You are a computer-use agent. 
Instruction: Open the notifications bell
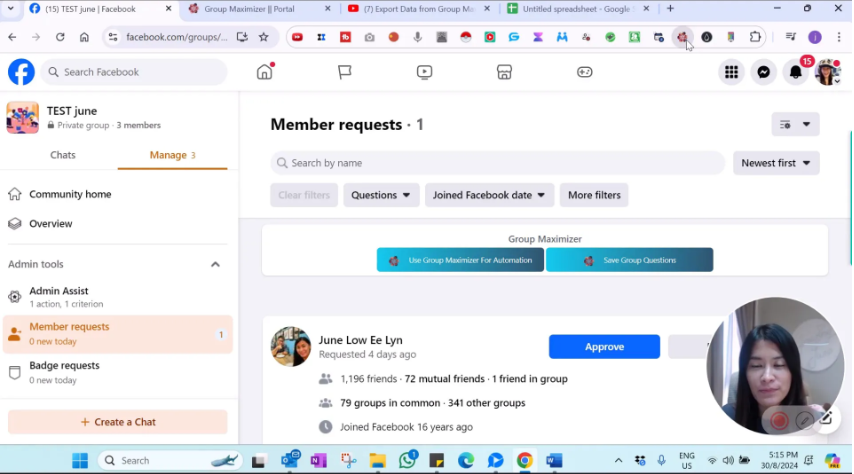point(795,72)
